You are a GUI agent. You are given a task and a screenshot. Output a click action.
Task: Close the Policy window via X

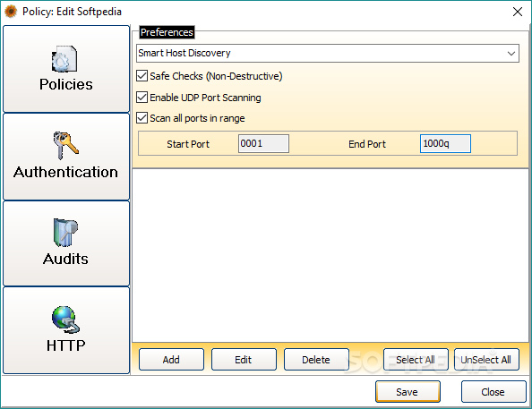(x=518, y=12)
